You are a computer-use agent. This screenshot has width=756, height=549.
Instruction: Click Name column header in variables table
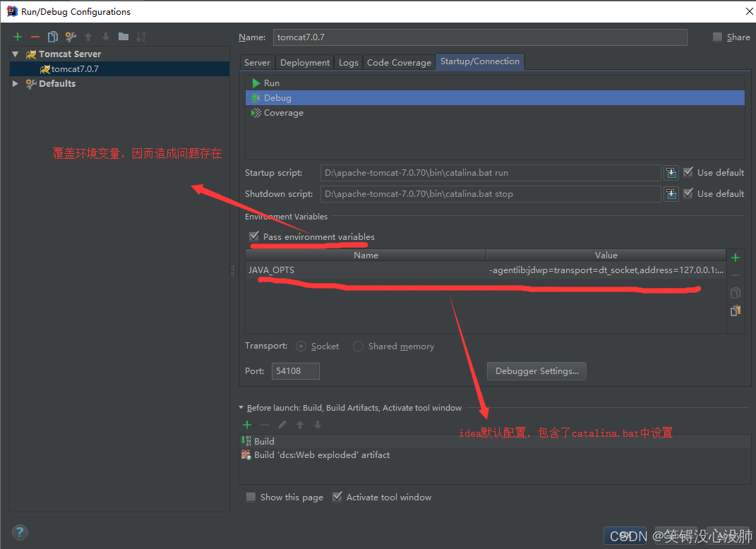pyautogui.click(x=366, y=255)
